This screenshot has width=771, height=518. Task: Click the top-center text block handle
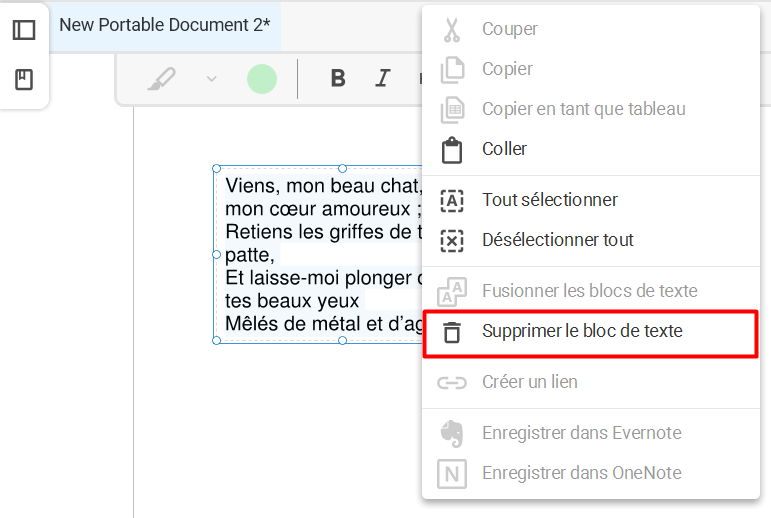tap(342, 168)
